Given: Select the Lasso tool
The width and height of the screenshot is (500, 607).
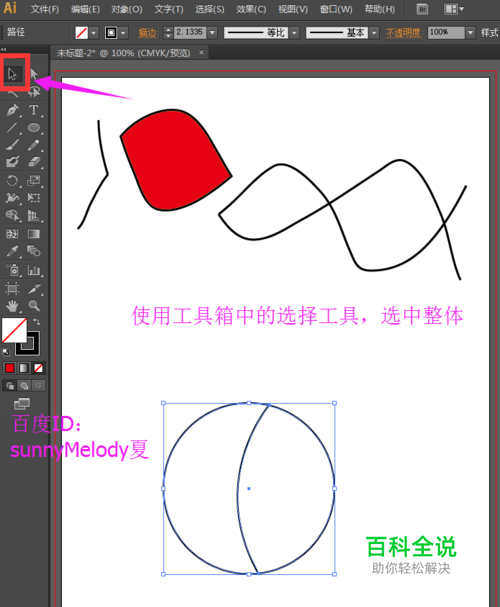Looking at the screenshot, I should 34,92.
